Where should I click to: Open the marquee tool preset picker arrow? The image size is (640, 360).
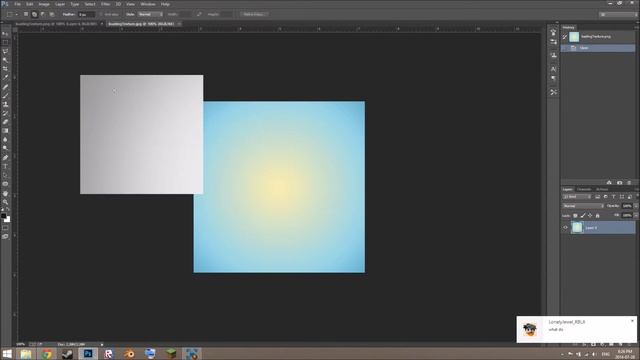point(16,14)
